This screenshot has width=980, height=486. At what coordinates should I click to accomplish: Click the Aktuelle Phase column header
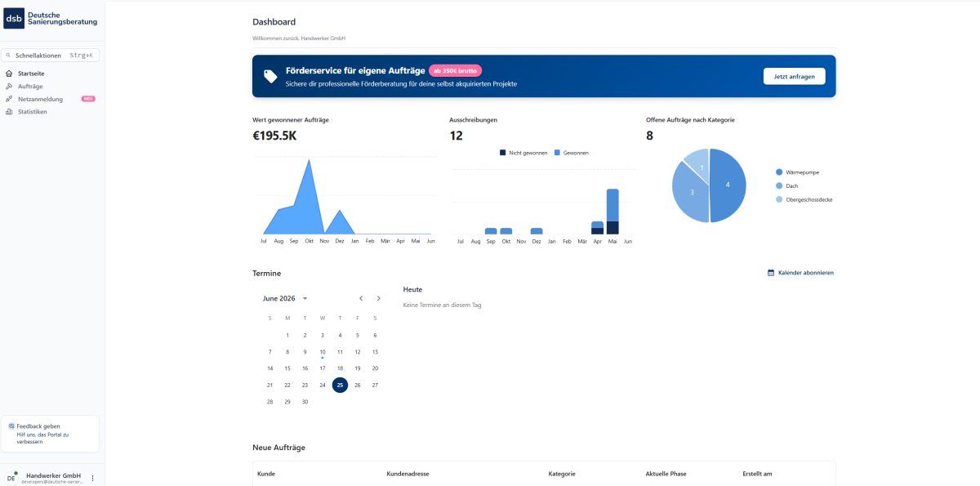(666, 474)
